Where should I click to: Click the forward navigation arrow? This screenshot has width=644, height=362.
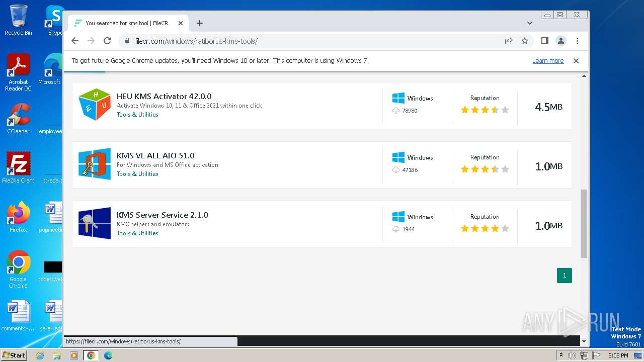pyautogui.click(x=91, y=41)
